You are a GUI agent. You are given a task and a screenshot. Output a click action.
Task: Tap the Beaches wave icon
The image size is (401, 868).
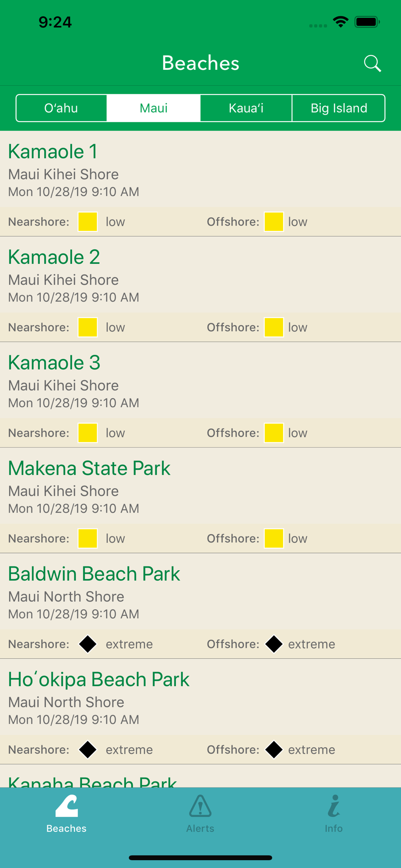(67, 806)
